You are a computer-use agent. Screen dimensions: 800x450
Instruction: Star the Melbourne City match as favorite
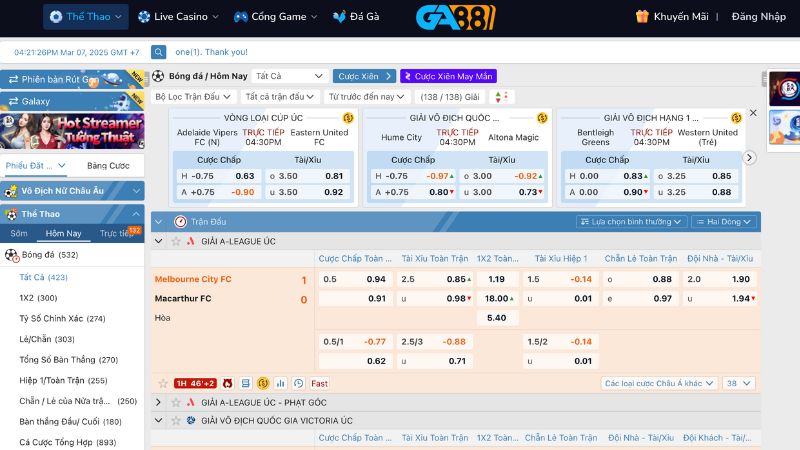[163, 383]
